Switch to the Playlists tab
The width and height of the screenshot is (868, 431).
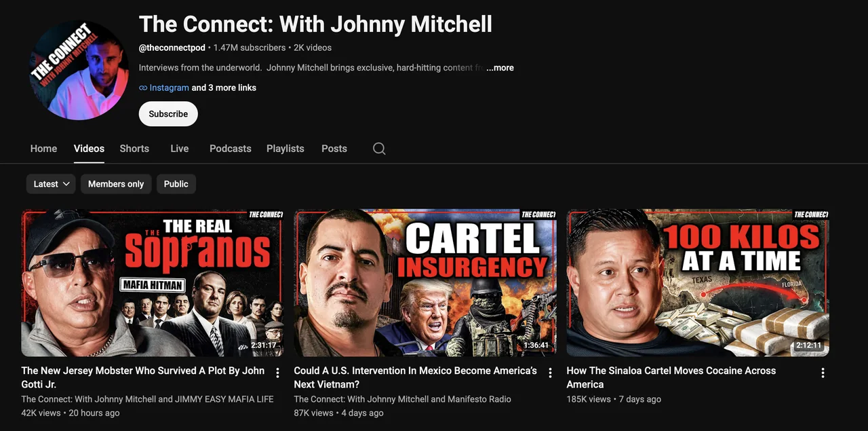(285, 149)
